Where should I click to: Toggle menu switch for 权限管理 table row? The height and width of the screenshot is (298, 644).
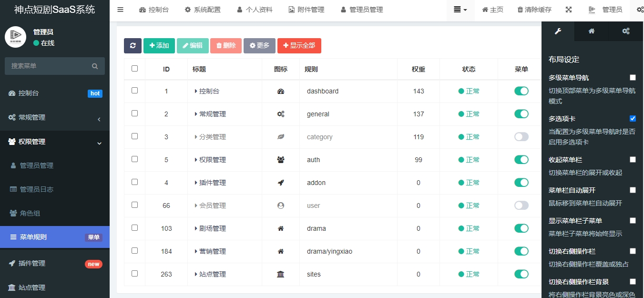tap(521, 160)
